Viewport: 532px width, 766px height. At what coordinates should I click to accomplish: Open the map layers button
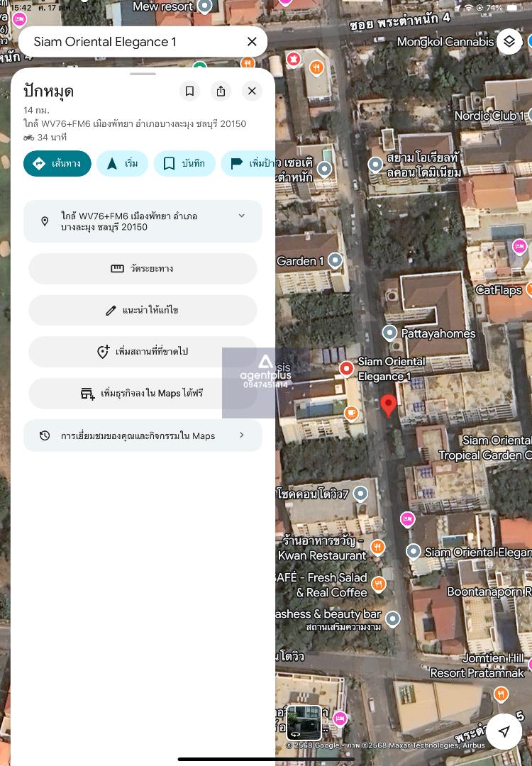click(509, 42)
